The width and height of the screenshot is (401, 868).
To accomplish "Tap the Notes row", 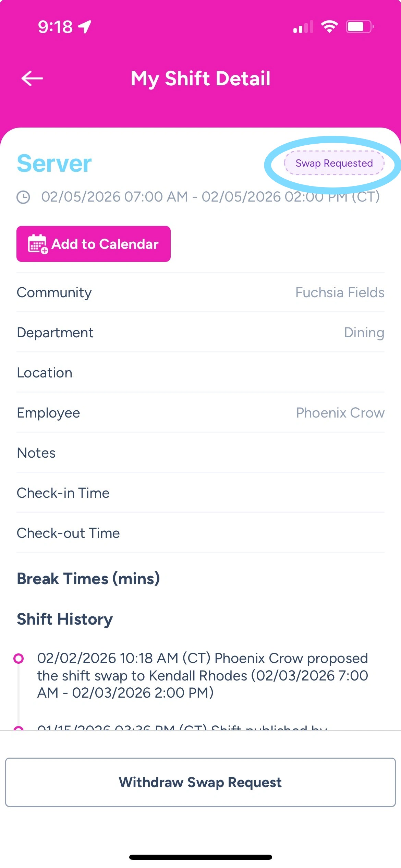I will pyautogui.click(x=200, y=453).
